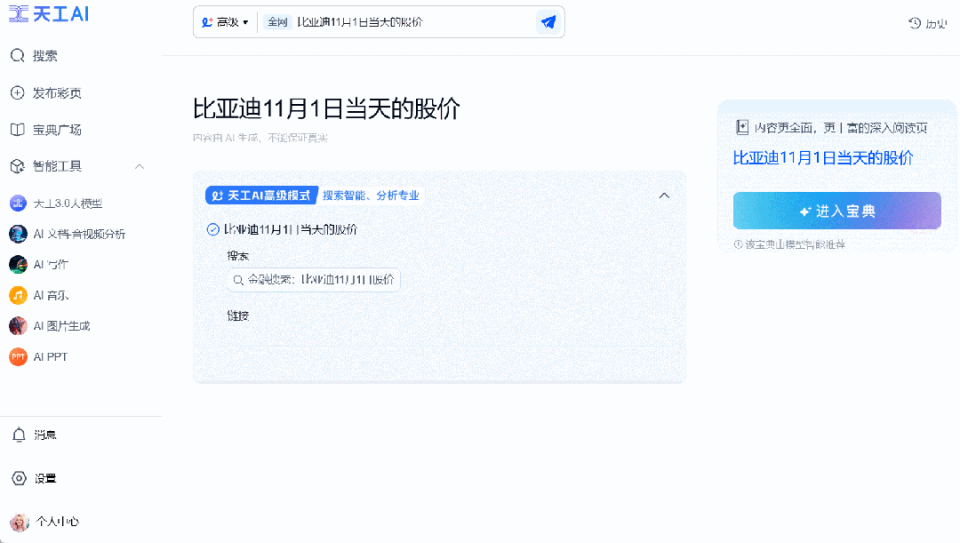This screenshot has height=543, width=960.
Task: Click the user avatar photo
Action: pyautogui.click(x=19, y=522)
